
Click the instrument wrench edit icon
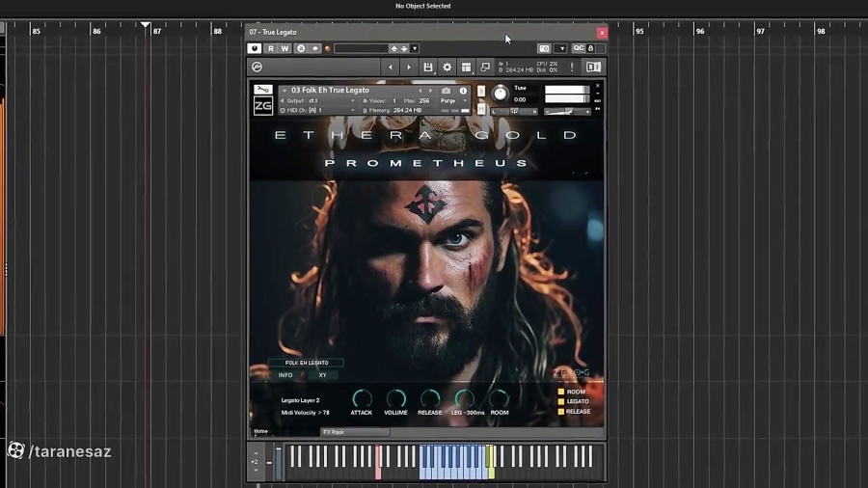click(x=262, y=91)
